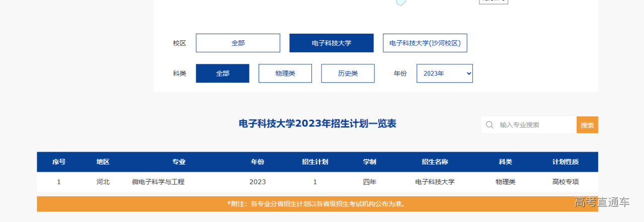Filter by 历史类 subject category
The width and height of the screenshot is (644, 222).
348,73
